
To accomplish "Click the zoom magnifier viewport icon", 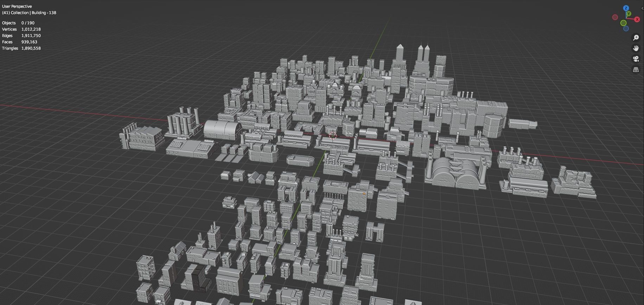I will point(636,37).
